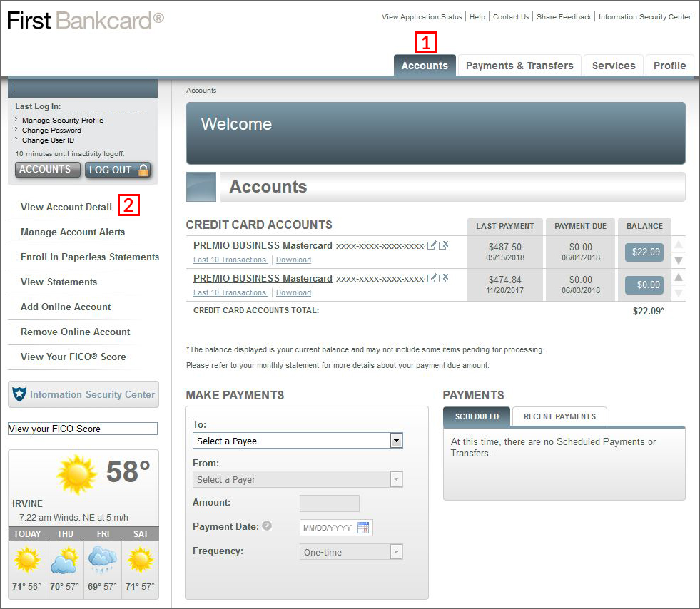700x609 pixels.
Task: Open the Payment Date calendar picker icon
Action: point(363,528)
